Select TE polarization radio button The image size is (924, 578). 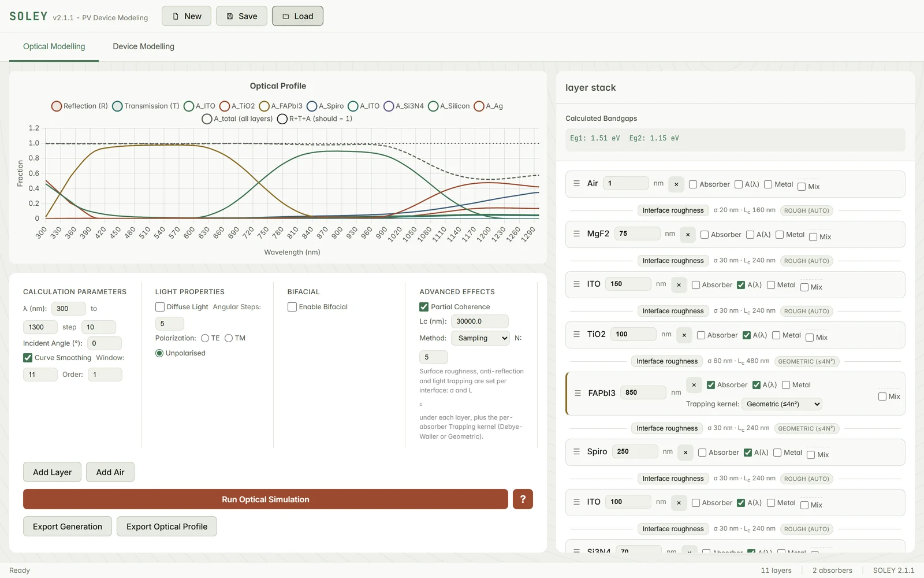[205, 338]
